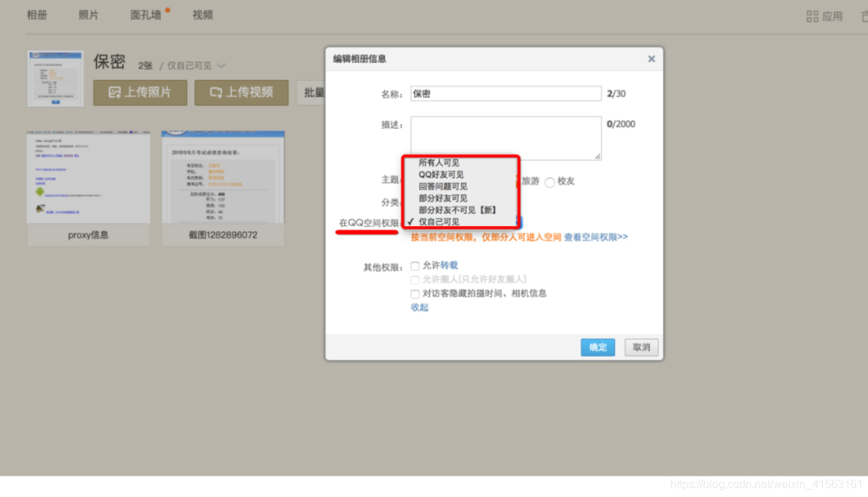Open the 保密 album cover thumbnail

[55, 78]
